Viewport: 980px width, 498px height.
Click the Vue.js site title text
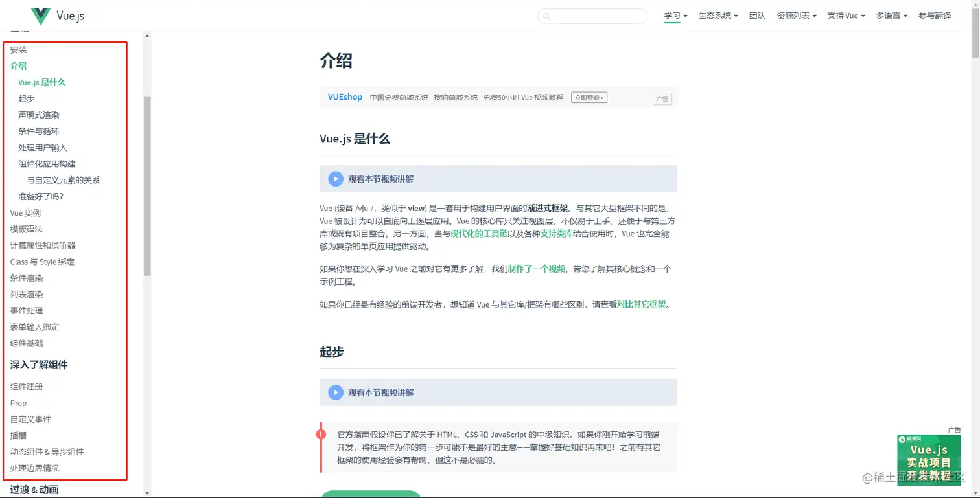[x=70, y=16]
